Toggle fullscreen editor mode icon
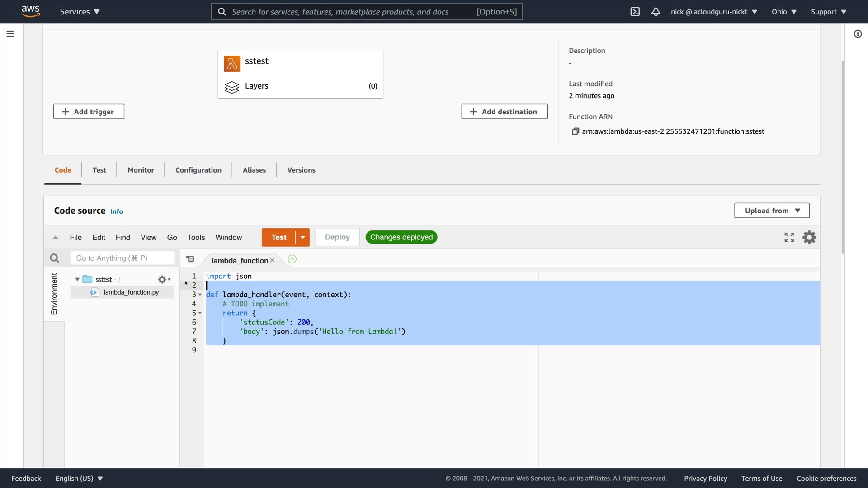This screenshot has height=488, width=868. tap(789, 237)
